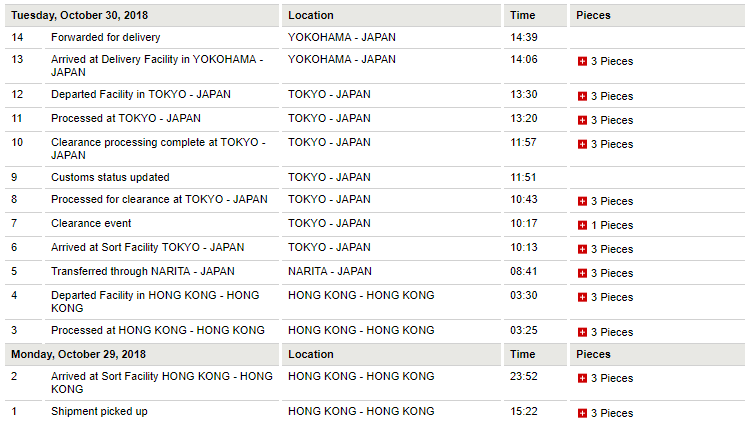Click plus icon on Processed at HONG KONG row
Image resolution: width=749 pixels, height=426 pixels.
point(583,332)
